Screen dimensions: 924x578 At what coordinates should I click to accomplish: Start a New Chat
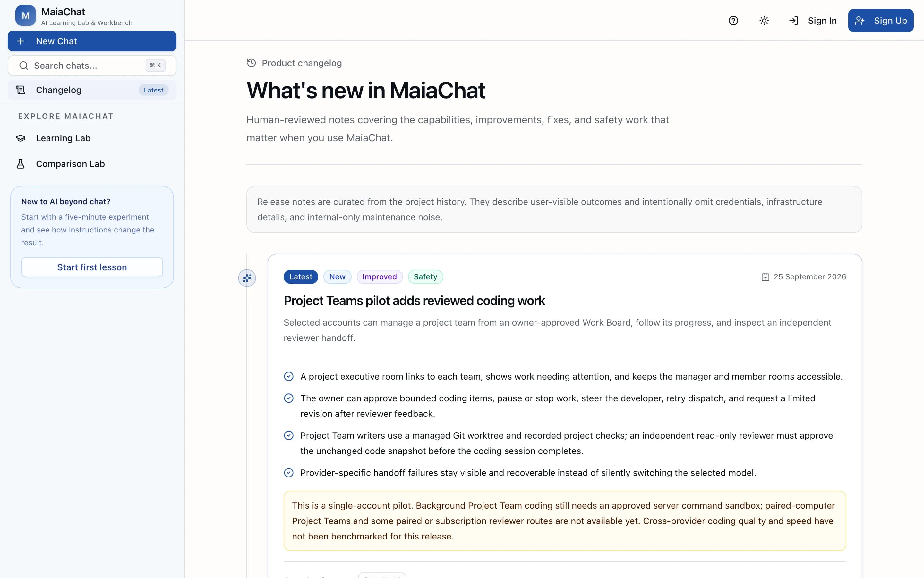click(92, 41)
